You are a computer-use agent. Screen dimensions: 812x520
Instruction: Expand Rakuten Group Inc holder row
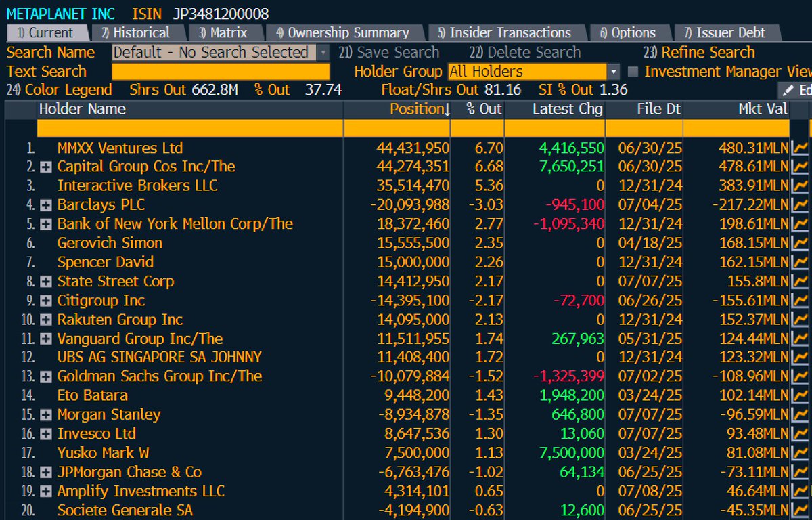[x=46, y=320]
